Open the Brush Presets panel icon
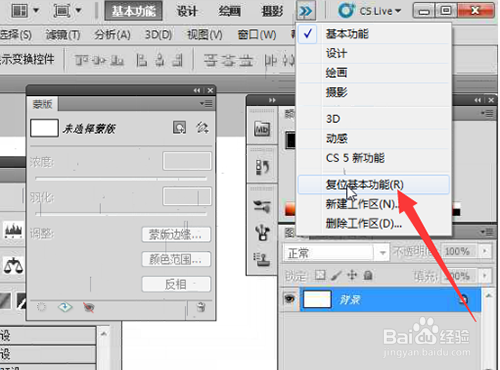 262,207
